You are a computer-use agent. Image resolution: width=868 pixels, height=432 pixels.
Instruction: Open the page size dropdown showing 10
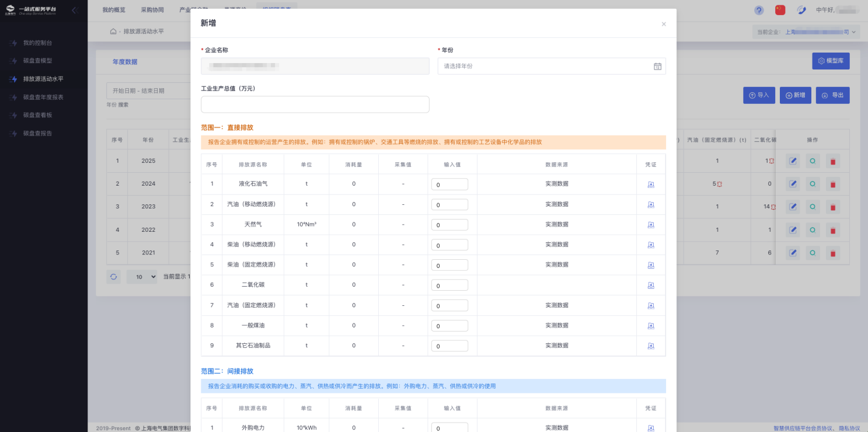click(x=142, y=277)
